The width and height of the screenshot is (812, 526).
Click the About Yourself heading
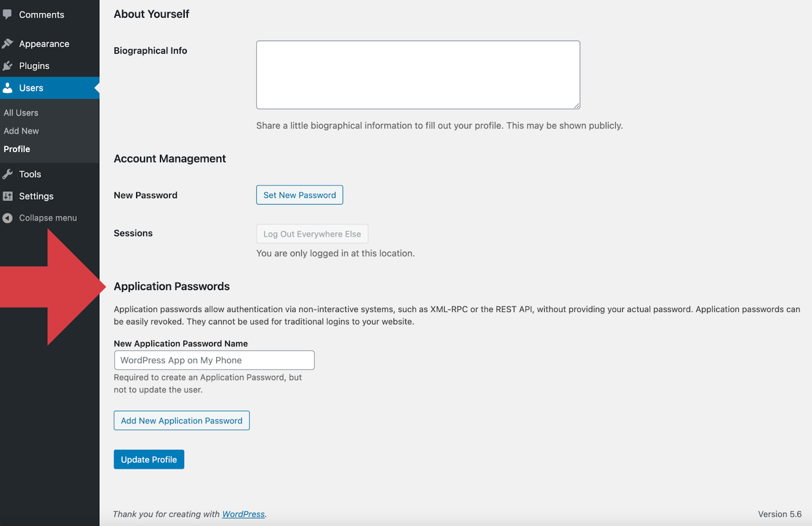click(x=151, y=14)
